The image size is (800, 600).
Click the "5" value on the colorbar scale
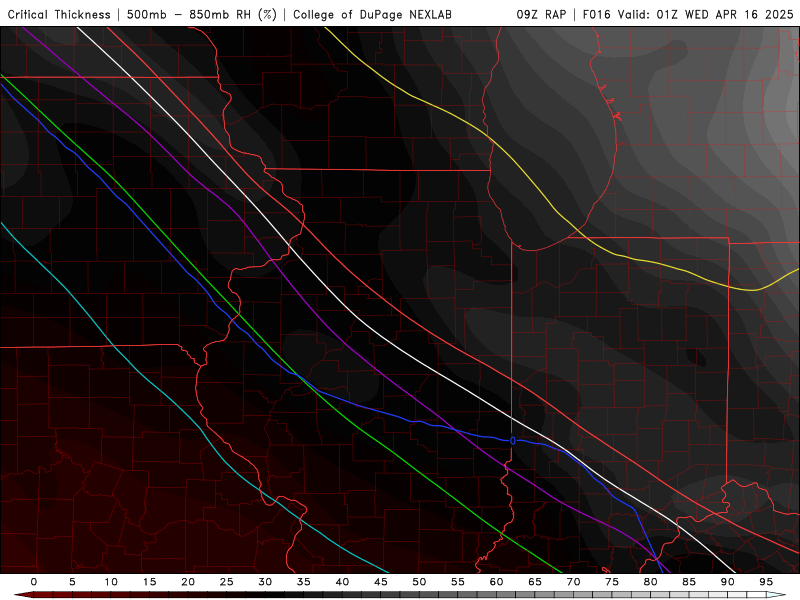point(72,582)
